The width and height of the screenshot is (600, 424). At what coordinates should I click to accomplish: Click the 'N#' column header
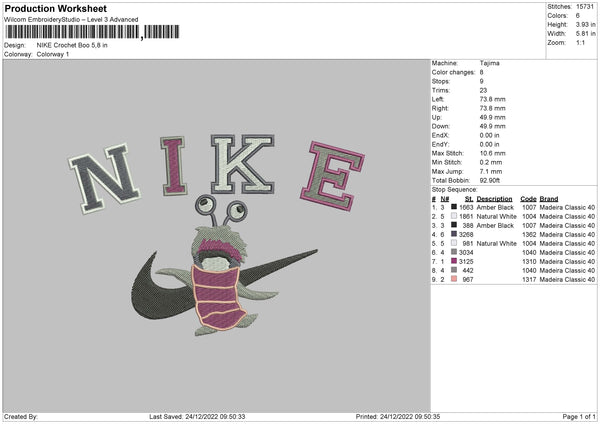point(445,199)
